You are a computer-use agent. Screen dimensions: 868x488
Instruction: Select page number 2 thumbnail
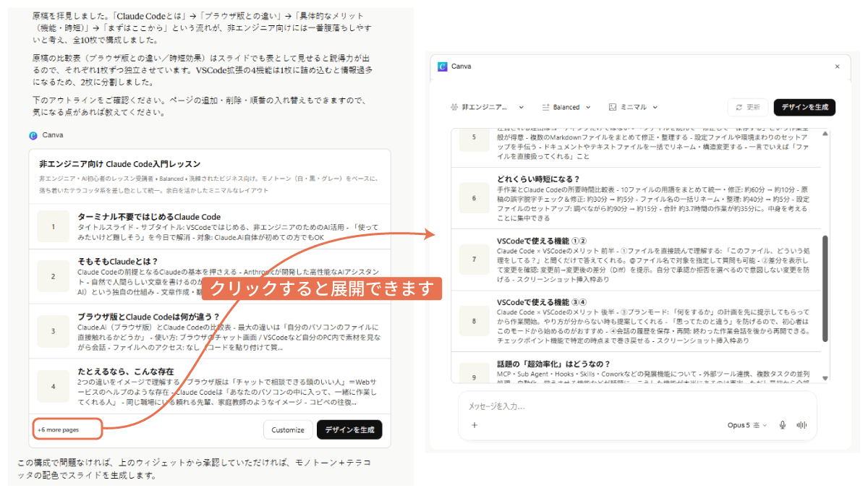(54, 276)
